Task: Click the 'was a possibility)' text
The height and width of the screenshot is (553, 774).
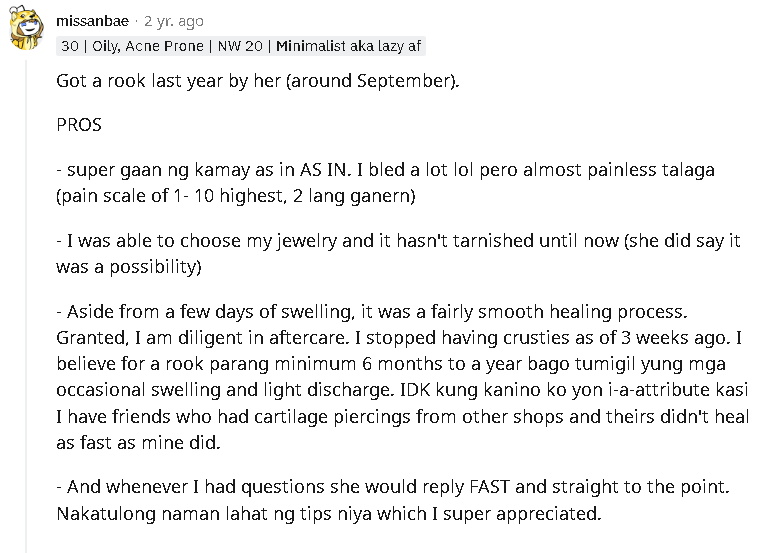Action: coord(129,267)
